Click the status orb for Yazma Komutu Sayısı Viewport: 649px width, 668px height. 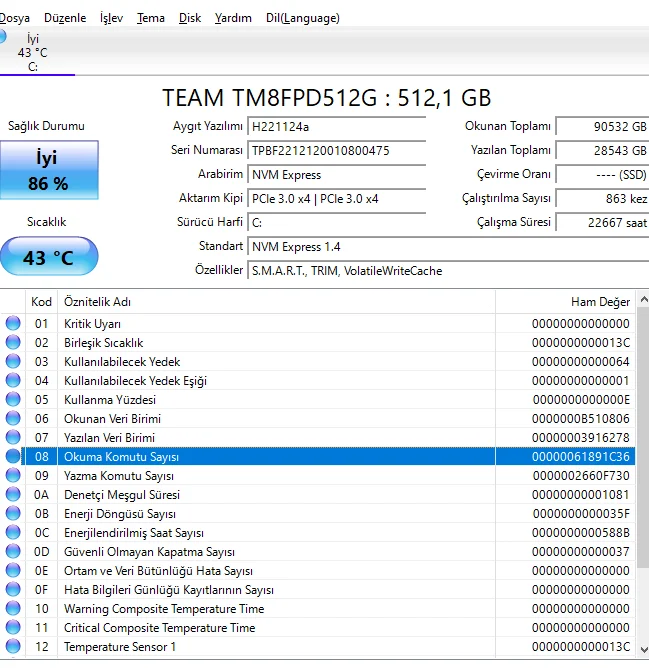click(13, 475)
